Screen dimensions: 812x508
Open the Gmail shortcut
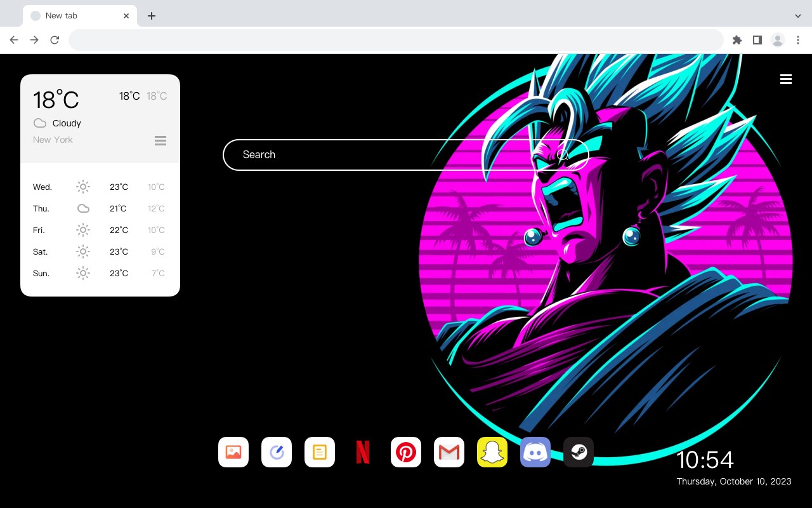click(x=449, y=452)
